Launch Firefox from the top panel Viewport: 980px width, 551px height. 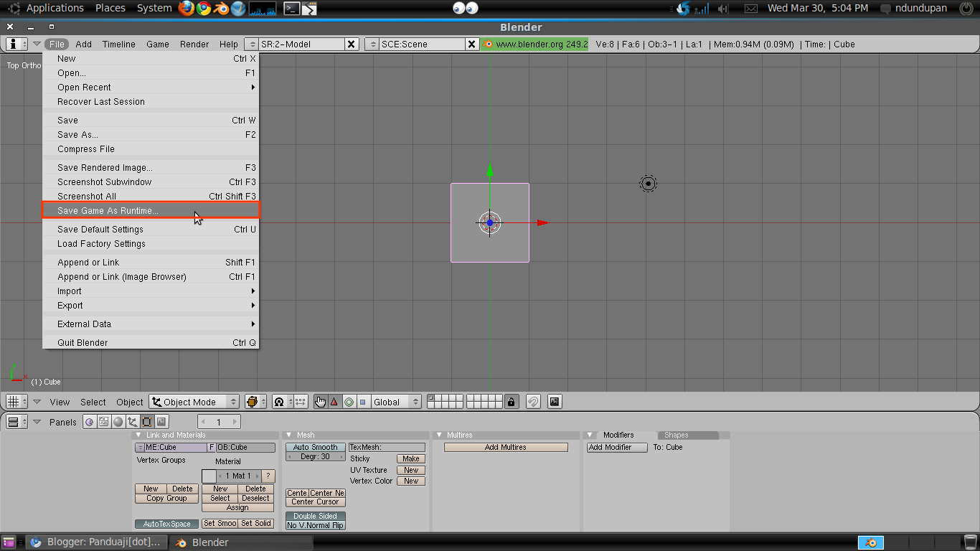point(187,9)
